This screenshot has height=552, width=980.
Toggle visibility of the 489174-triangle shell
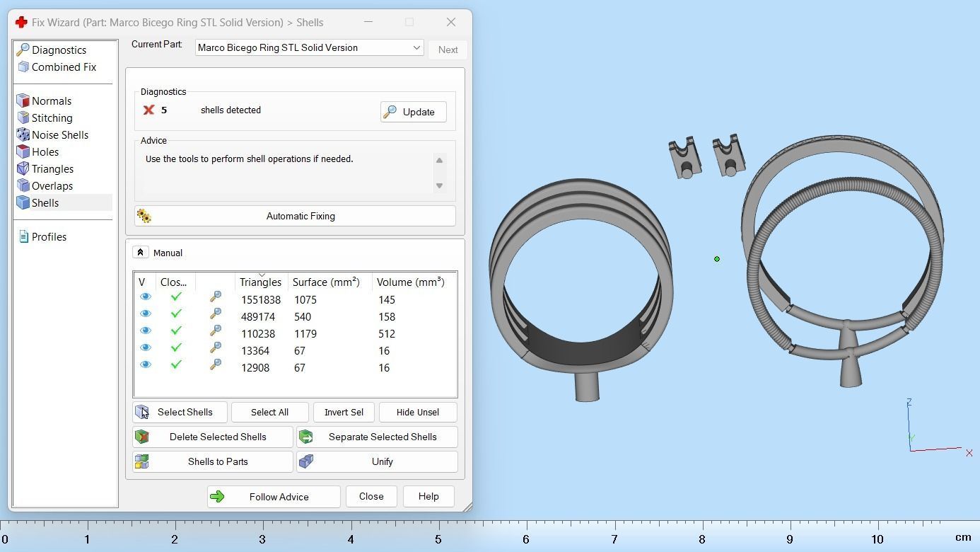[x=146, y=314]
